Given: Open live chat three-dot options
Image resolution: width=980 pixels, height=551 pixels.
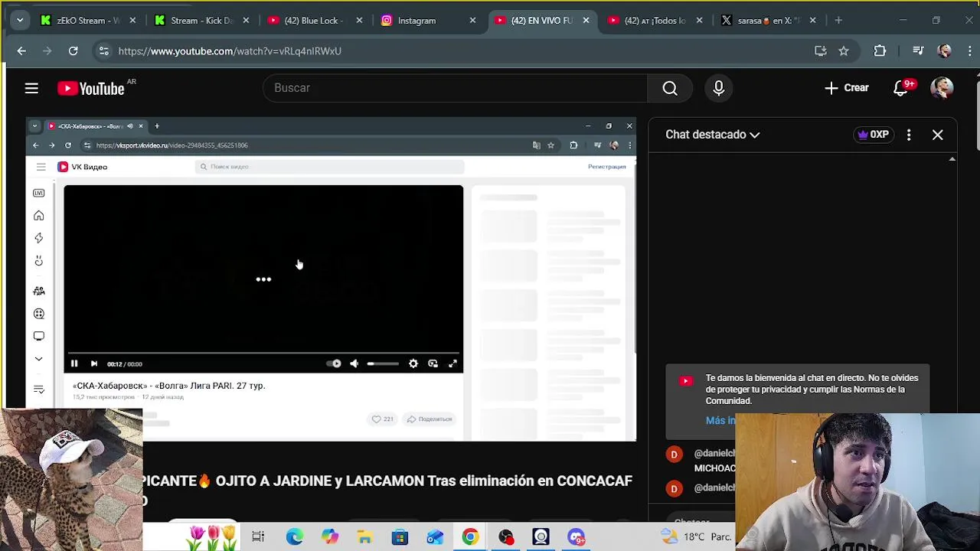Looking at the screenshot, I should [909, 135].
